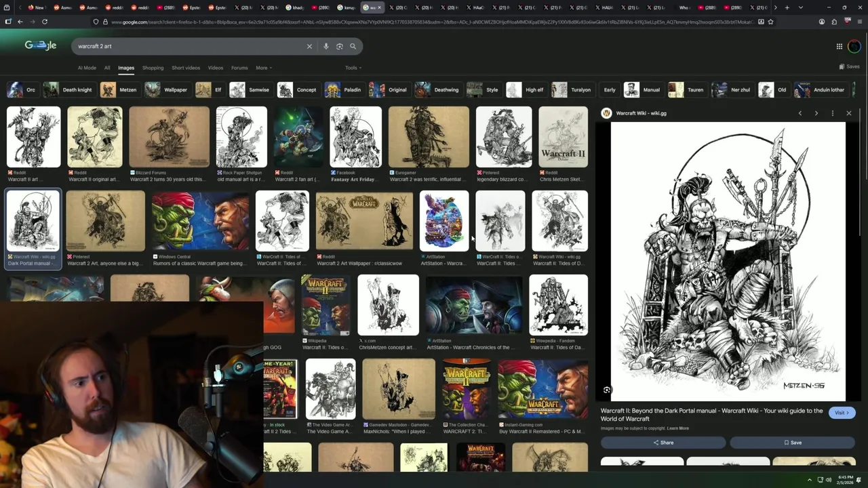Share the previewed image

pyautogui.click(x=663, y=443)
